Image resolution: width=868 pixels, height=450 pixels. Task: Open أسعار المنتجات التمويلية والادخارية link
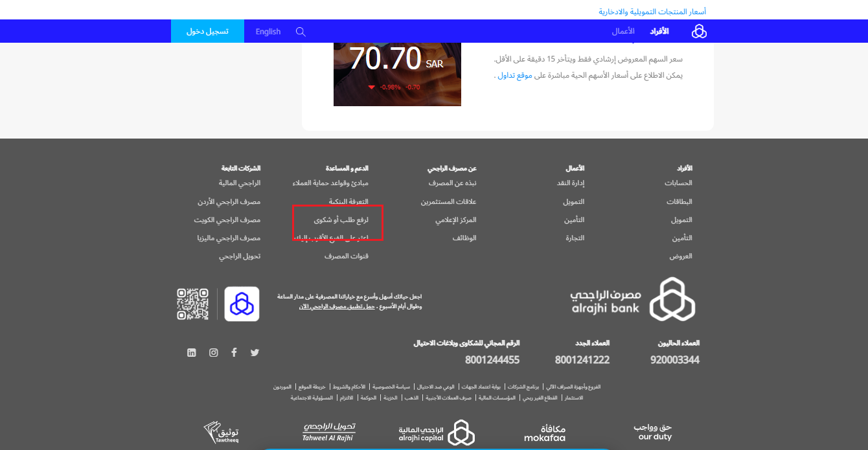tap(652, 12)
